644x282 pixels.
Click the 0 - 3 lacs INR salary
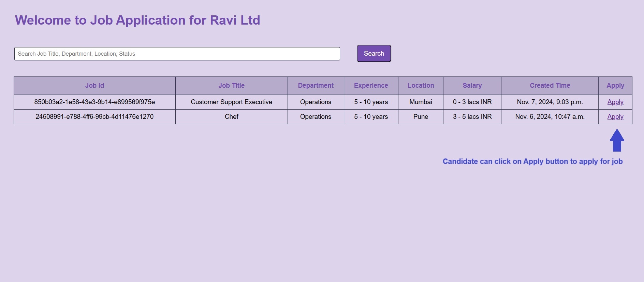[x=472, y=102]
